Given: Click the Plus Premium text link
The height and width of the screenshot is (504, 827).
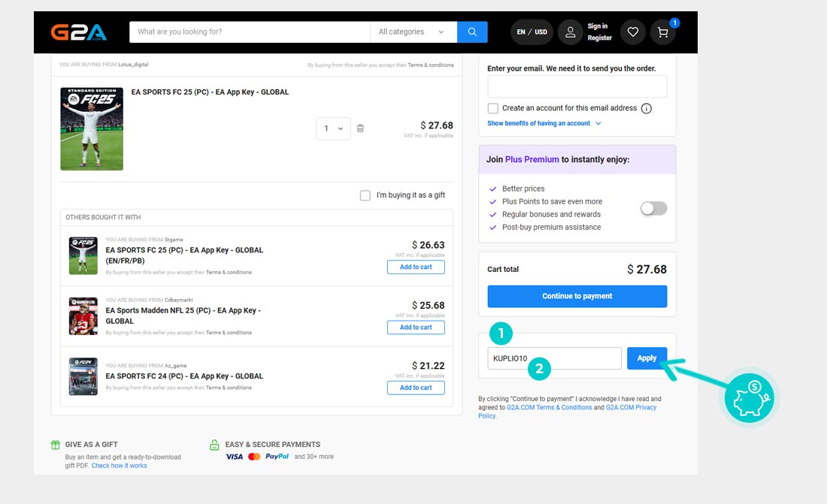Looking at the screenshot, I should click(532, 159).
